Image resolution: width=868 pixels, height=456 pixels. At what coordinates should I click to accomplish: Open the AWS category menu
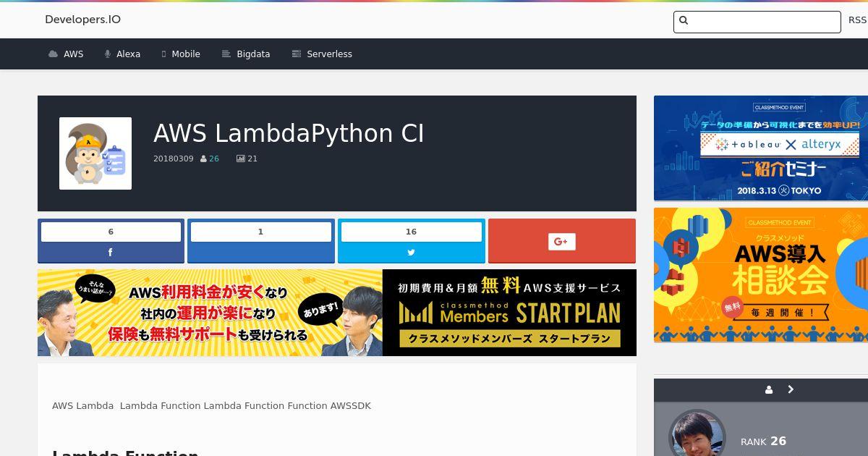coord(66,54)
